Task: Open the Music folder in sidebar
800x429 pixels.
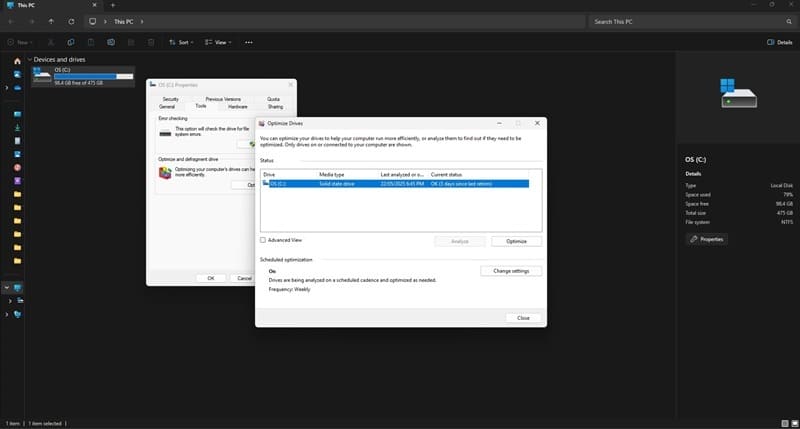Action: [17, 167]
